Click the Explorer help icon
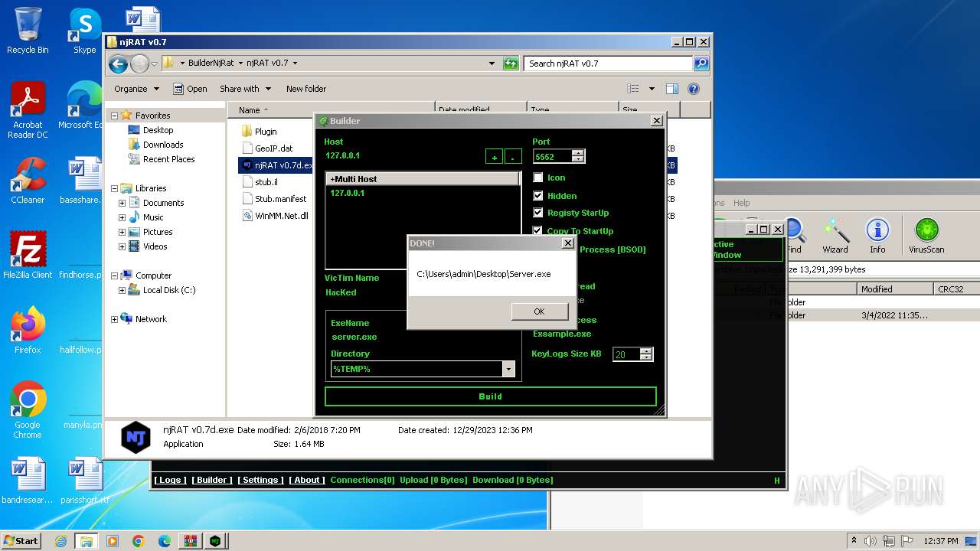 click(x=694, y=89)
